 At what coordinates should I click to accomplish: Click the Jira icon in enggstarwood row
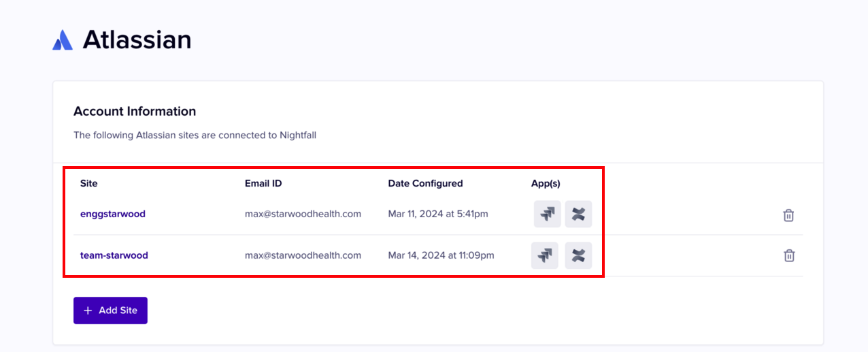click(547, 214)
